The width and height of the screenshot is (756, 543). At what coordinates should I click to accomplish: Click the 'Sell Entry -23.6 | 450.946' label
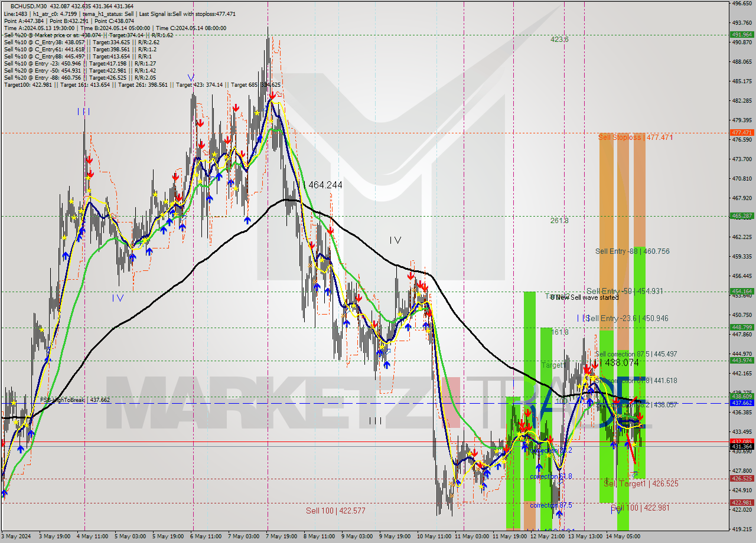pyautogui.click(x=627, y=318)
